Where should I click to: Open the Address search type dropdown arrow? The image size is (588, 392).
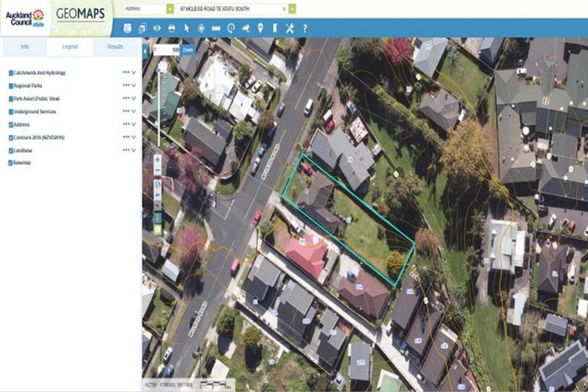(x=170, y=8)
